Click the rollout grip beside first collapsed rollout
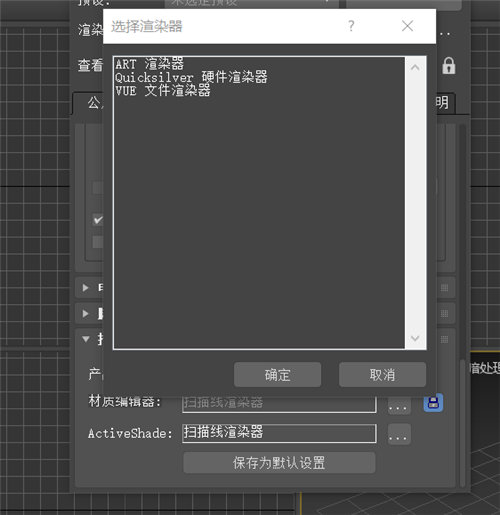 coord(444,288)
